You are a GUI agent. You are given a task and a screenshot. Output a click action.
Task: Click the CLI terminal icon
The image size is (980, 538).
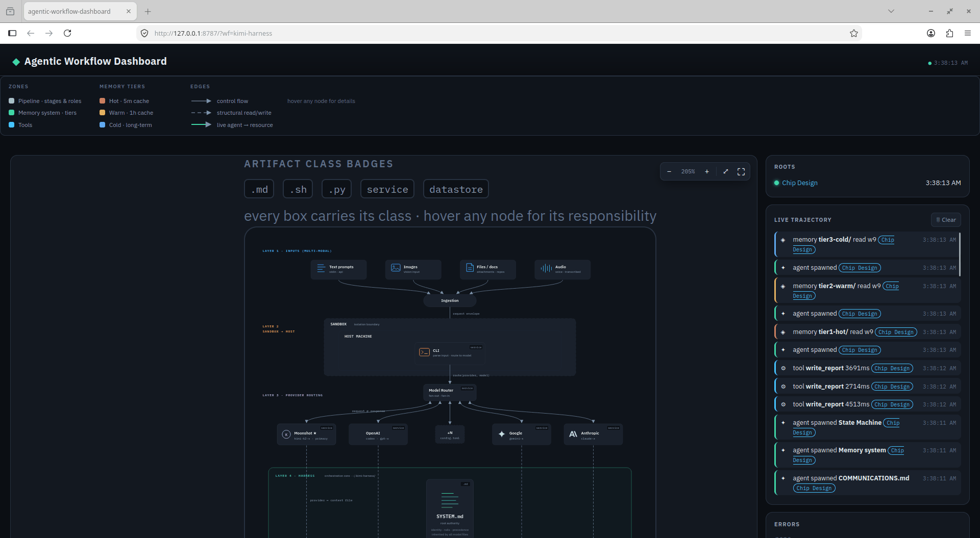(x=424, y=352)
